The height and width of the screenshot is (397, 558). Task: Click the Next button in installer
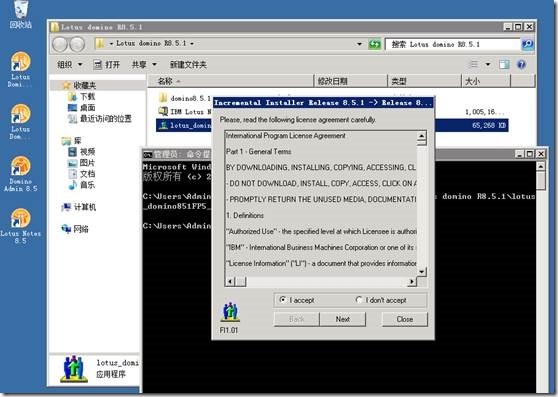[x=343, y=319]
